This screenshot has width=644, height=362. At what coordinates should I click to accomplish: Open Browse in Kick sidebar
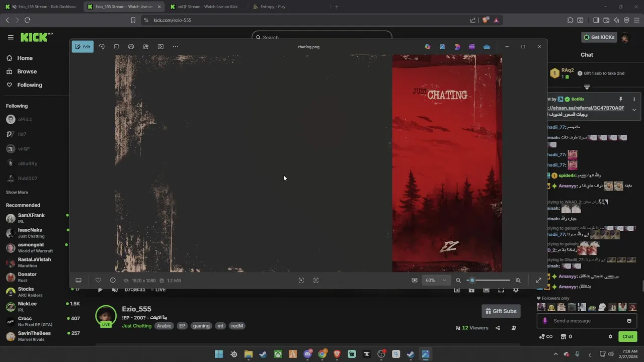tap(27, 71)
